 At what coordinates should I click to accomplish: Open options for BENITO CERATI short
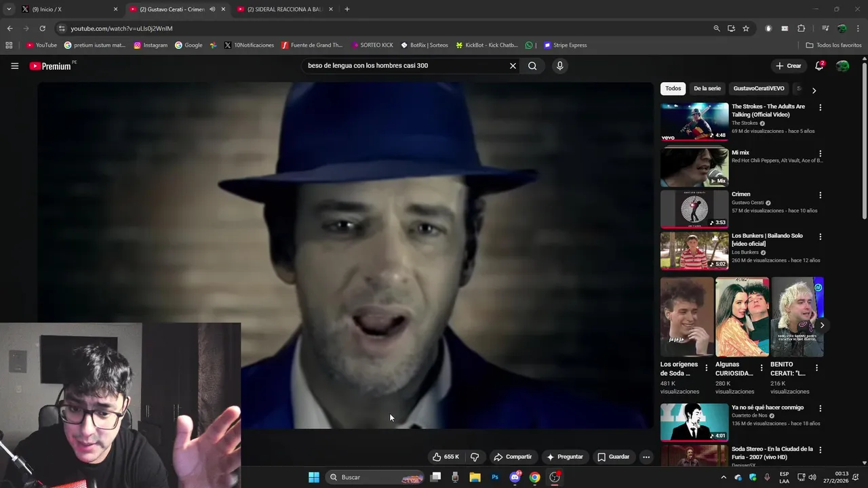coord(816,367)
